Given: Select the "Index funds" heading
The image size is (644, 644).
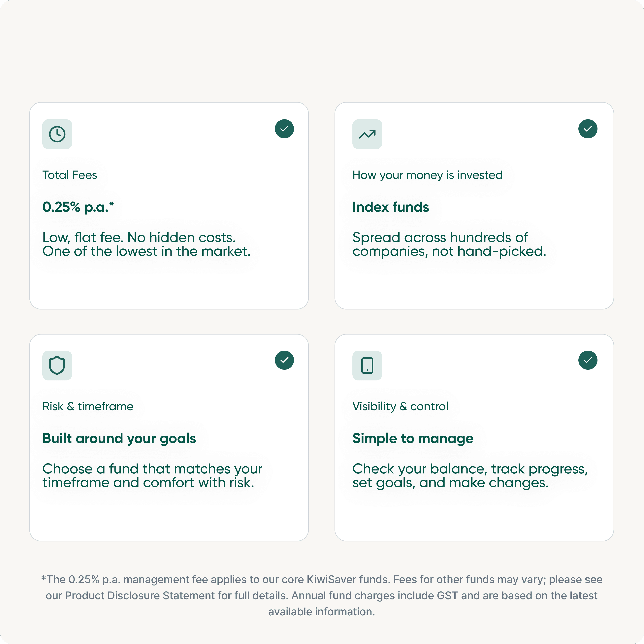Looking at the screenshot, I should pos(391,207).
